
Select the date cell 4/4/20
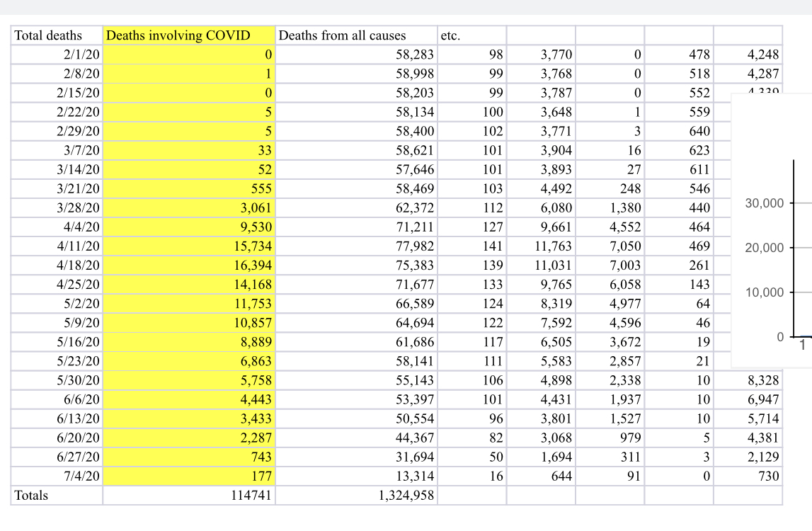tap(57, 227)
